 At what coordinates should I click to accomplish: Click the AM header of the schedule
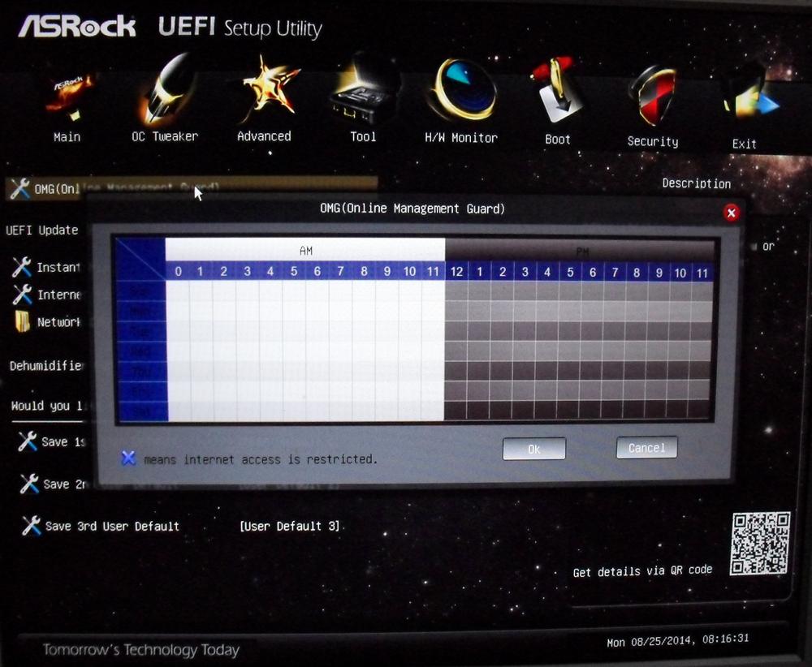[305, 251]
